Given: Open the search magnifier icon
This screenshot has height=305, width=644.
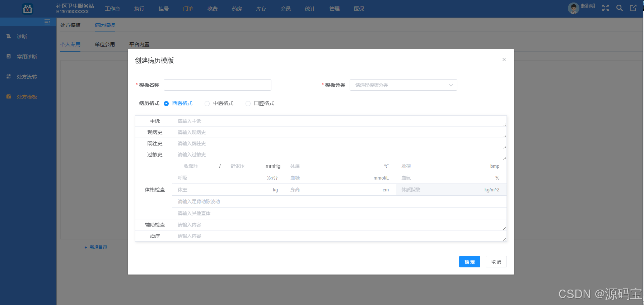Looking at the screenshot, I should click(620, 8).
